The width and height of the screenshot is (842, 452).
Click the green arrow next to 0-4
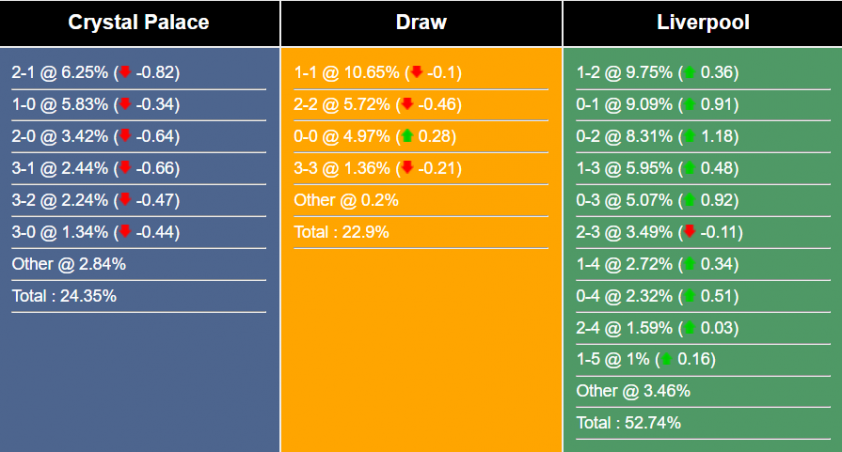point(688,296)
